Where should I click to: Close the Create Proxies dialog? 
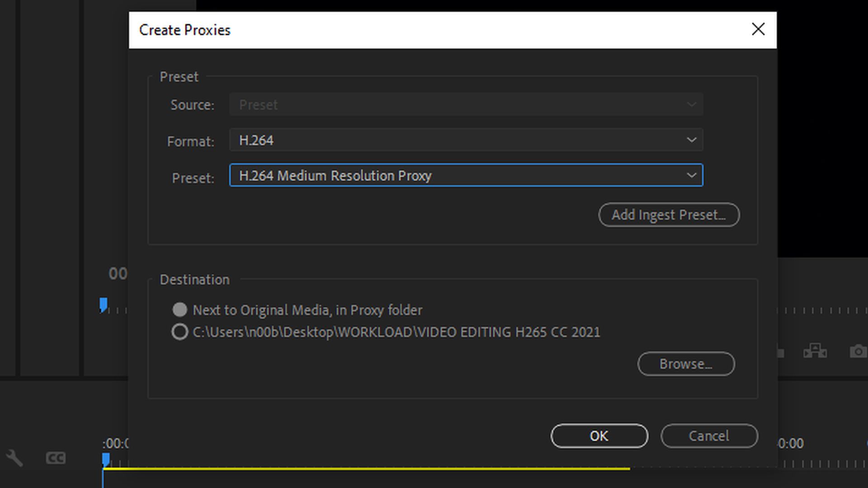click(758, 29)
